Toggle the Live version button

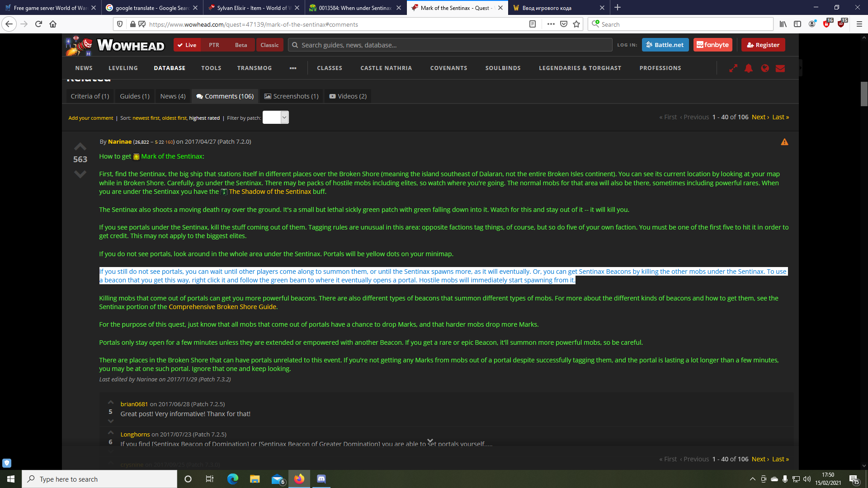click(187, 45)
